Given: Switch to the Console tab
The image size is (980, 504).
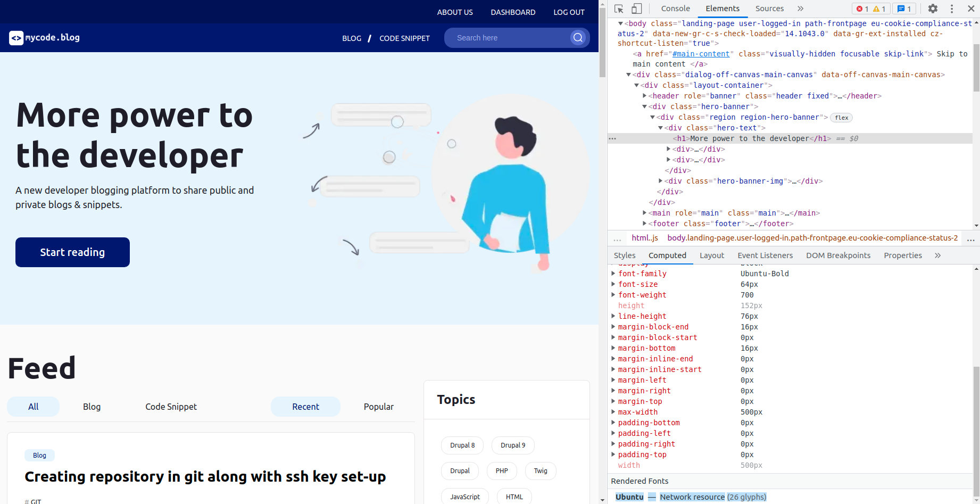Looking at the screenshot, I should click(x=675, y=9).
